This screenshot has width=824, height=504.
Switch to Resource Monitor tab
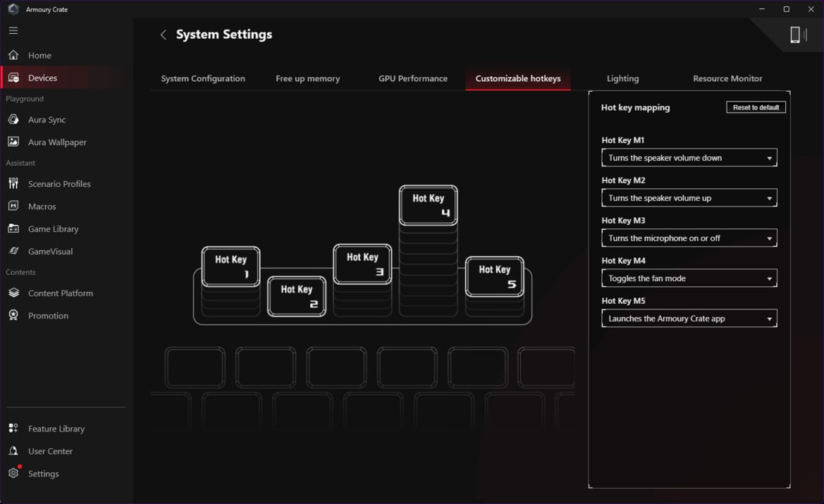(727, 78)
